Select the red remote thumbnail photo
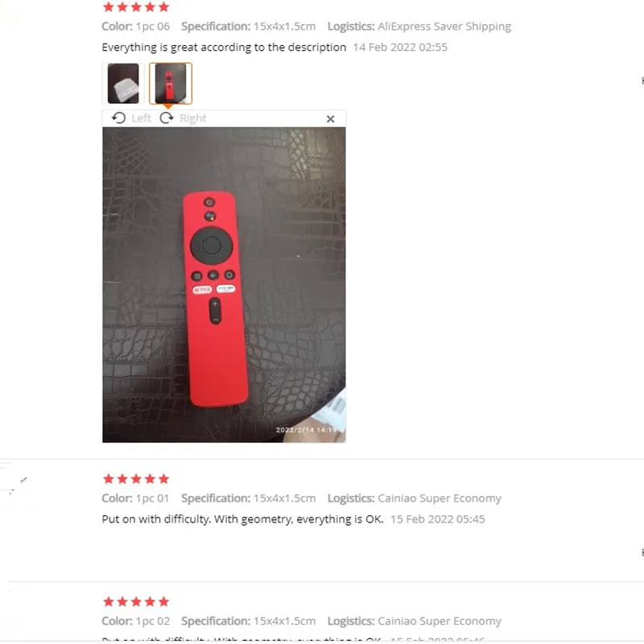This screenshot has width=644, height=644. click(x=171, y=84)
